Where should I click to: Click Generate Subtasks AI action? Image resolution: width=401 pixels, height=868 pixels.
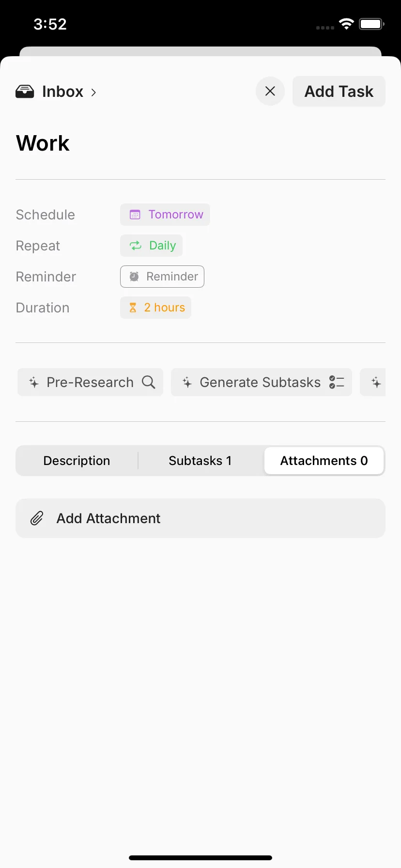point(262,382)
